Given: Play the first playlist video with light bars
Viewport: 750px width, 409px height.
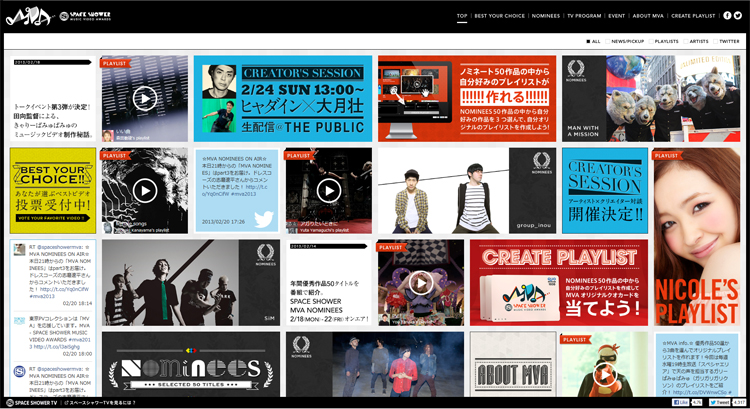Looking at the screenshot, I should click(x=144, y=99).
